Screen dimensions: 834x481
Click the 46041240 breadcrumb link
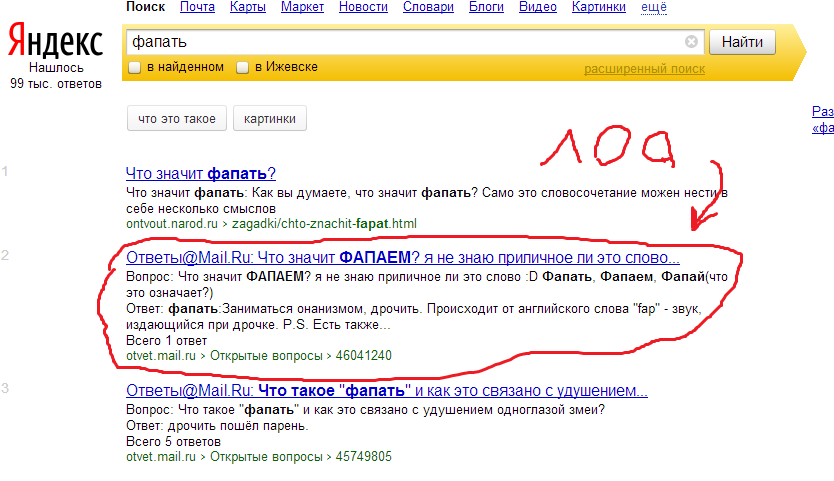coord(363,355)
